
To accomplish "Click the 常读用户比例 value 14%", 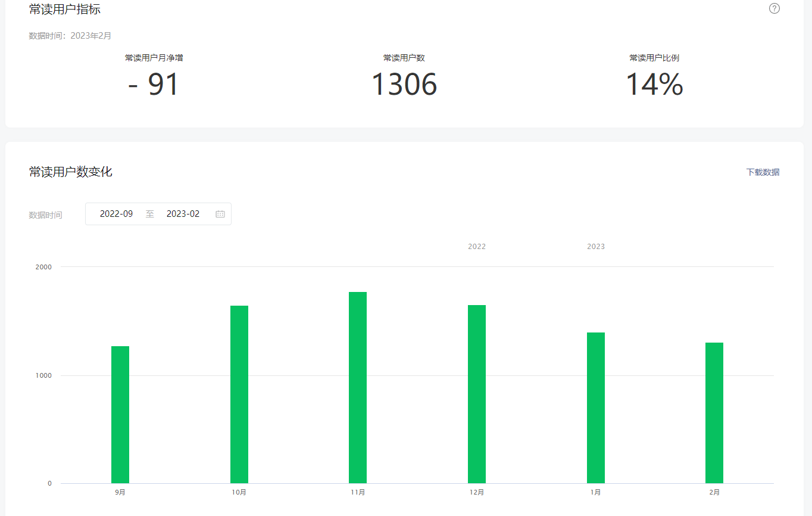I will (654, 84).
